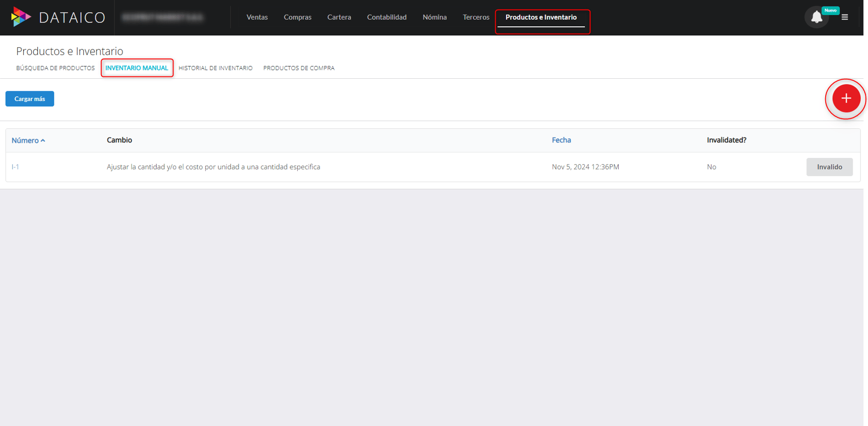Open the Nómina menu
The image size is (868, 426).
point(435,17)
